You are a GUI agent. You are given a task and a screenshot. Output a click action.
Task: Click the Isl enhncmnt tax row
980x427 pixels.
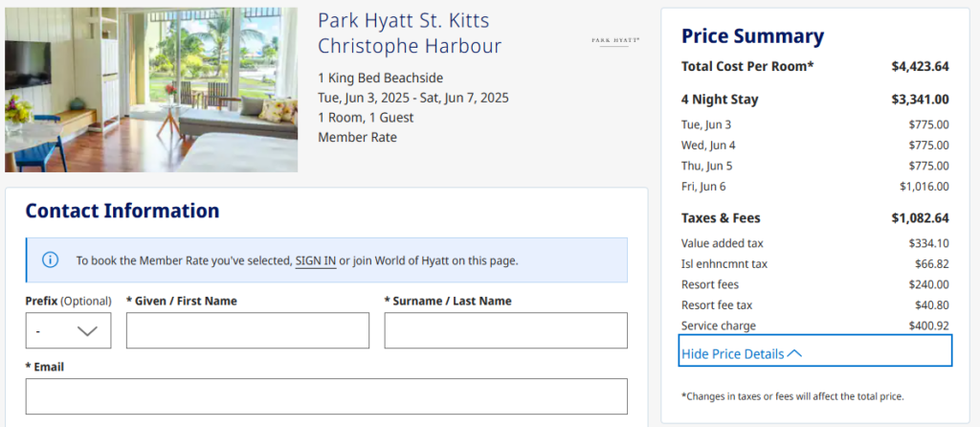point(815,264)
